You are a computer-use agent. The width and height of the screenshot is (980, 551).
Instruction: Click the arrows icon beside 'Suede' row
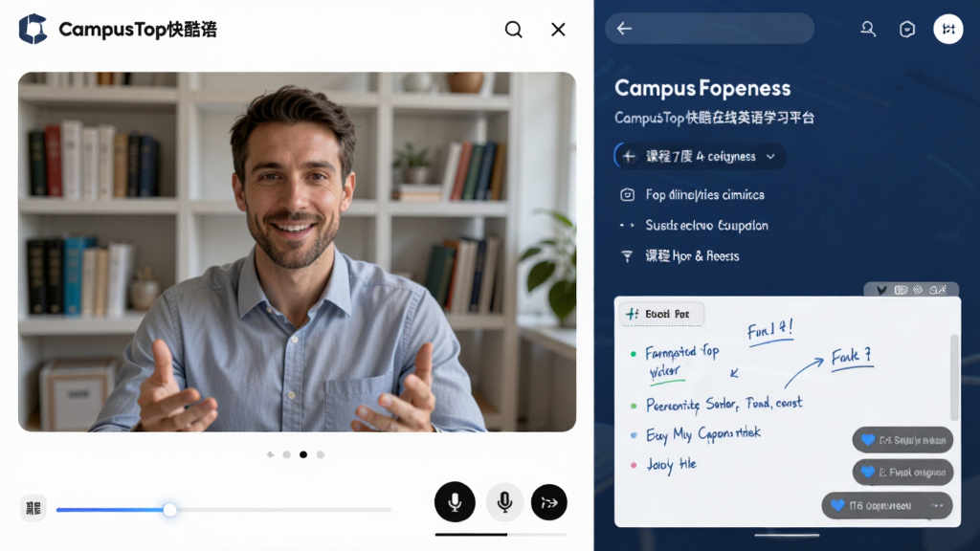click(627, 225)
